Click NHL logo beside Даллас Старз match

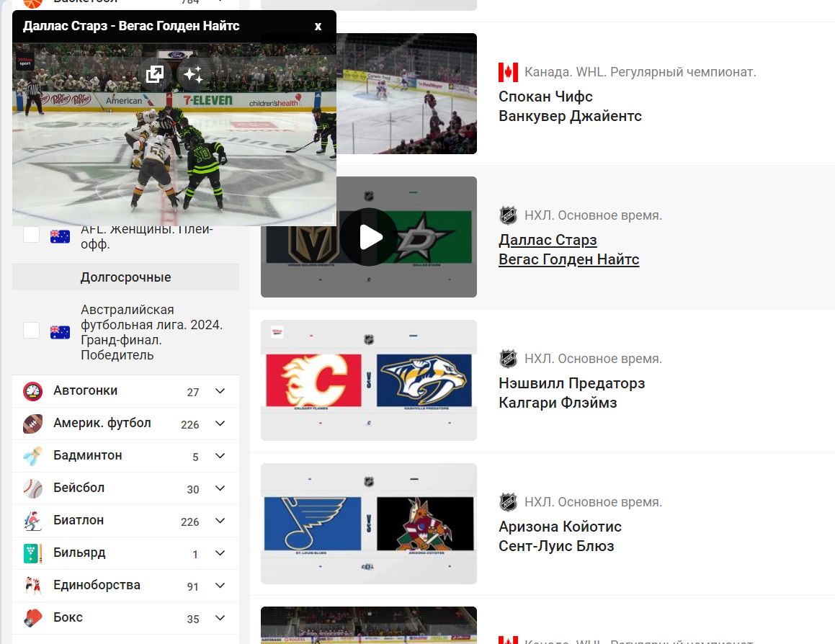pos(508,215)
